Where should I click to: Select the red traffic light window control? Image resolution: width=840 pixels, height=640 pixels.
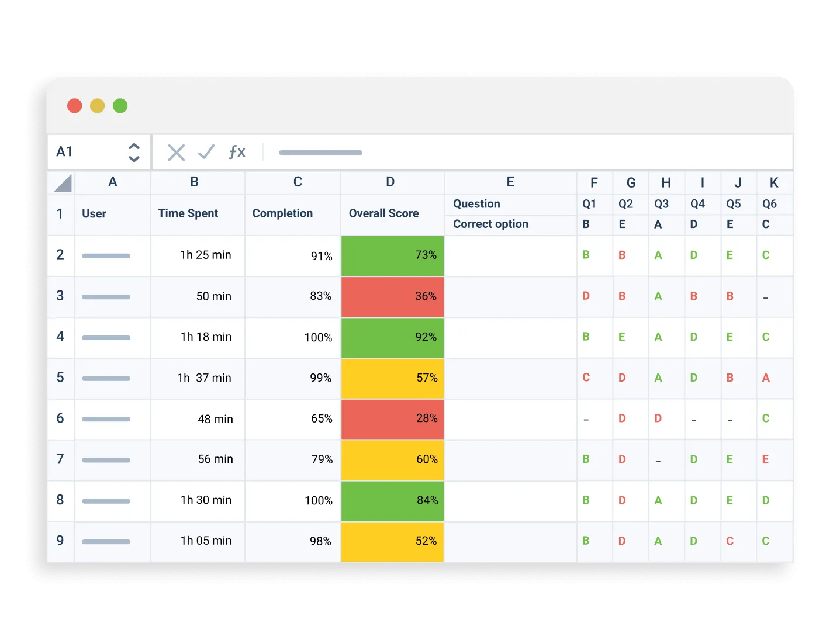pos(75,106)
